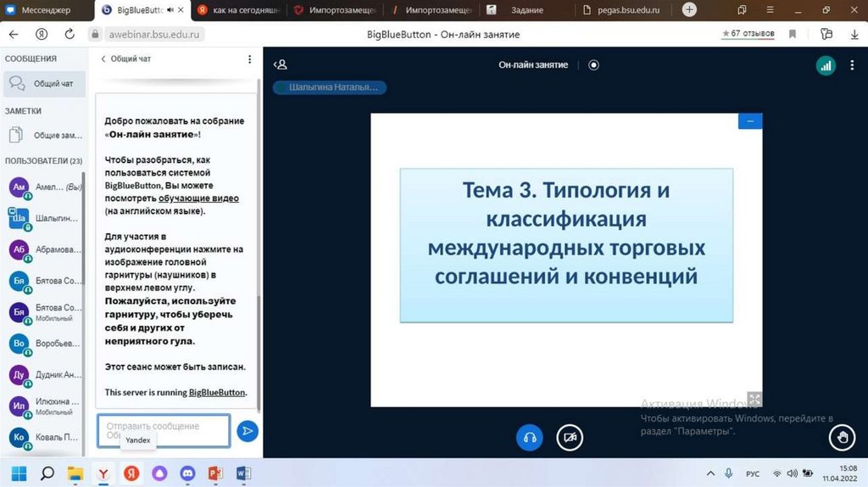Viewport: 868px width, 487px height.
Task: Open Word from taskbar
Action: point(243,473)
